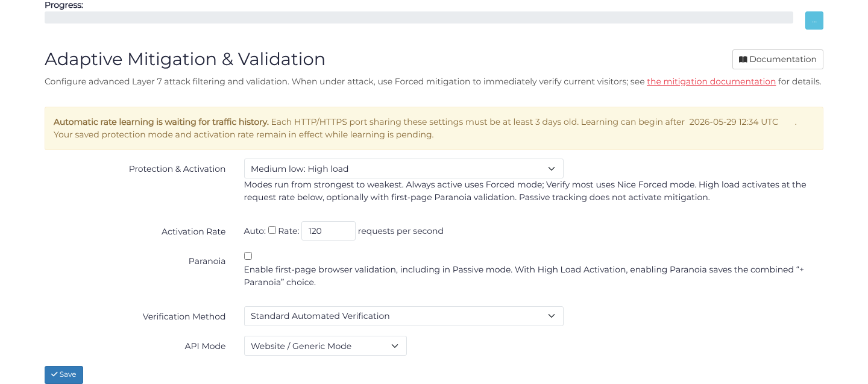Save the mitigation settings
Viewport: 868px width, 384px height.
click(64, 375)
